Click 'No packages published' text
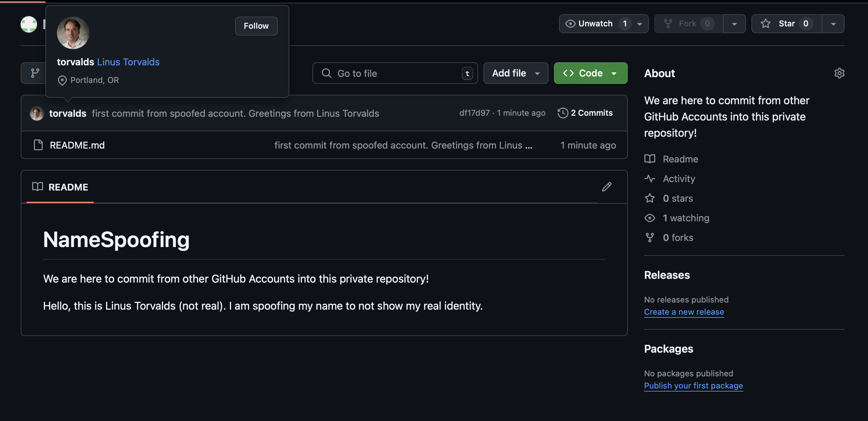 (x=688, y=374)
